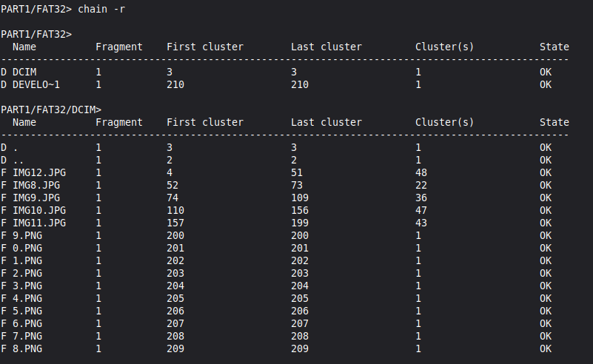593x364 pixels.
Task: Click the first 'Fragment' column header
Action: [x=119, y=47]
